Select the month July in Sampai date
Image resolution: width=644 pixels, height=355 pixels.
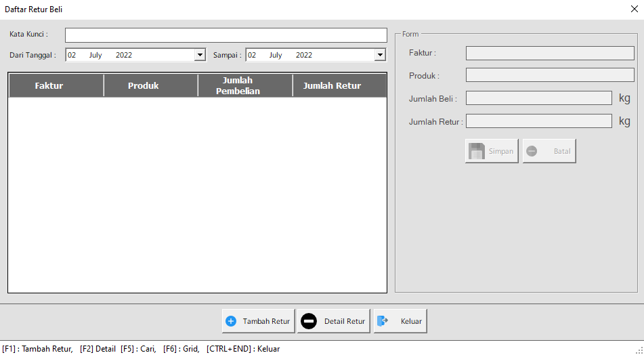point(276,55)
